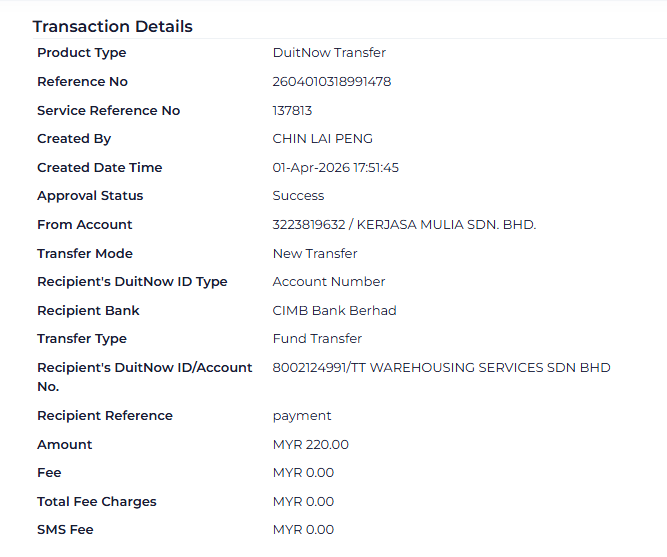Image resolution: width=667 pixels, height=557 pixels.
Task: Click the Recipient Bank label
Action: (x=88, y=311)
